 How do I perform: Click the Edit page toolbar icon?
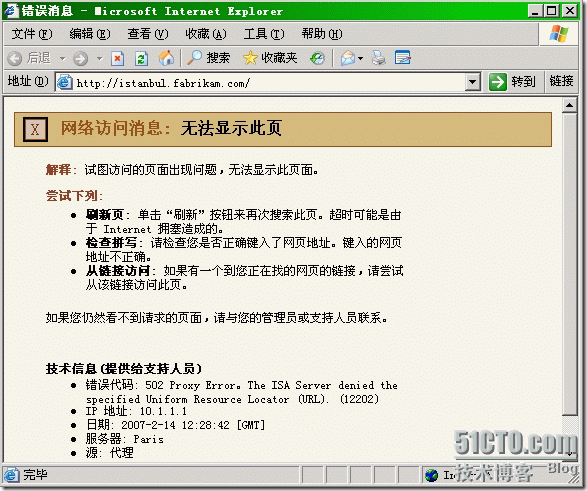pos(403,58)
